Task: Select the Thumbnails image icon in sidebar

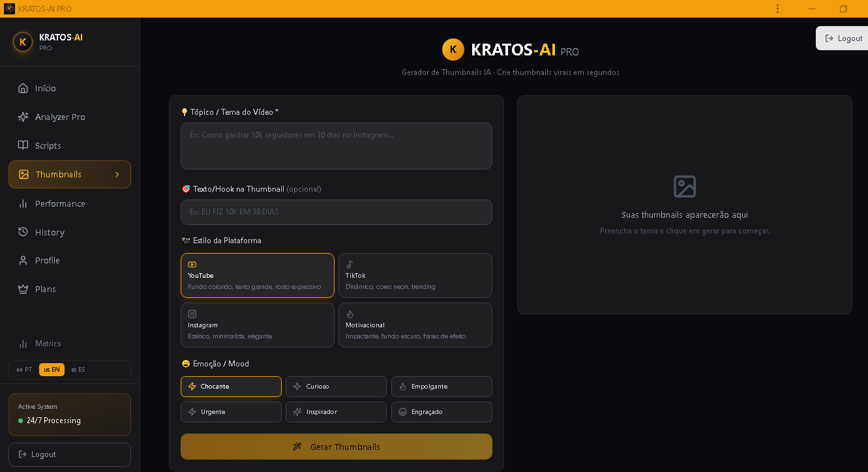Action: tap(25, 174)
